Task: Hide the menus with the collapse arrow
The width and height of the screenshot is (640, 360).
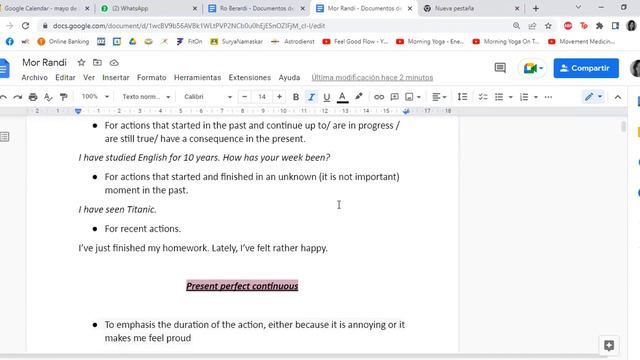Action: tap(618, 97)
